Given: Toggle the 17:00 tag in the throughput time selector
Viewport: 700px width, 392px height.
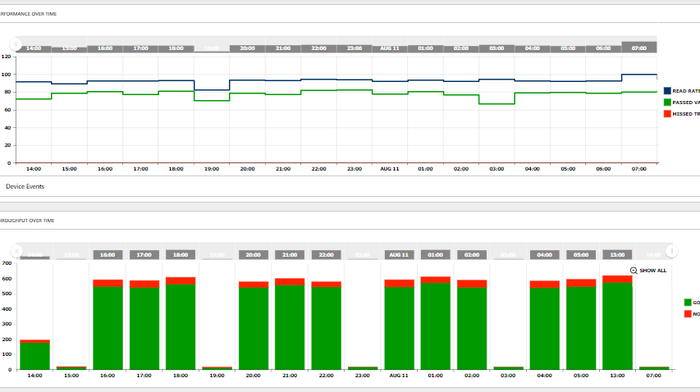Looking at the screenshot, I should tap(144, 254).
